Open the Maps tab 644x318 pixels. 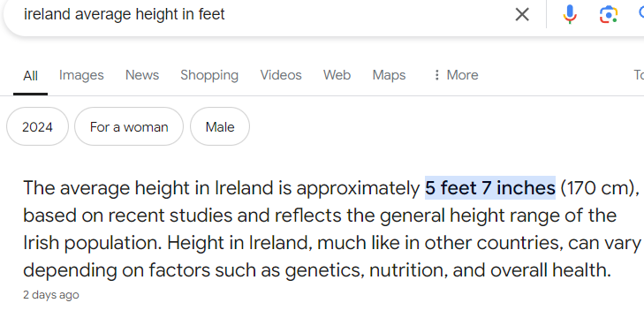(389, 75)
